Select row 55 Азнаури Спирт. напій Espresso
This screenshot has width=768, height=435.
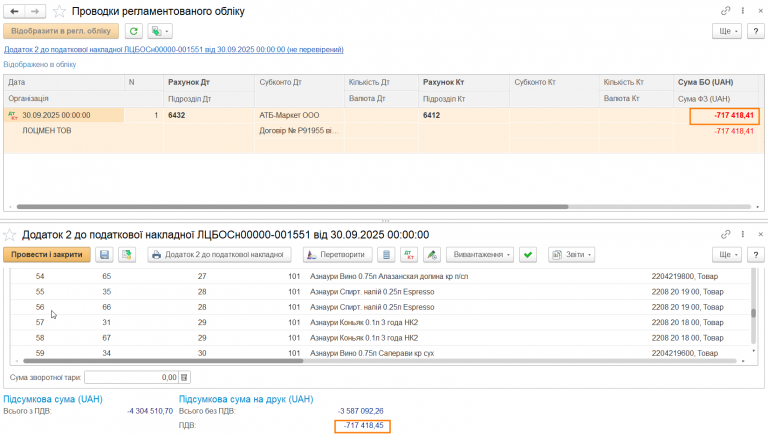381,292
